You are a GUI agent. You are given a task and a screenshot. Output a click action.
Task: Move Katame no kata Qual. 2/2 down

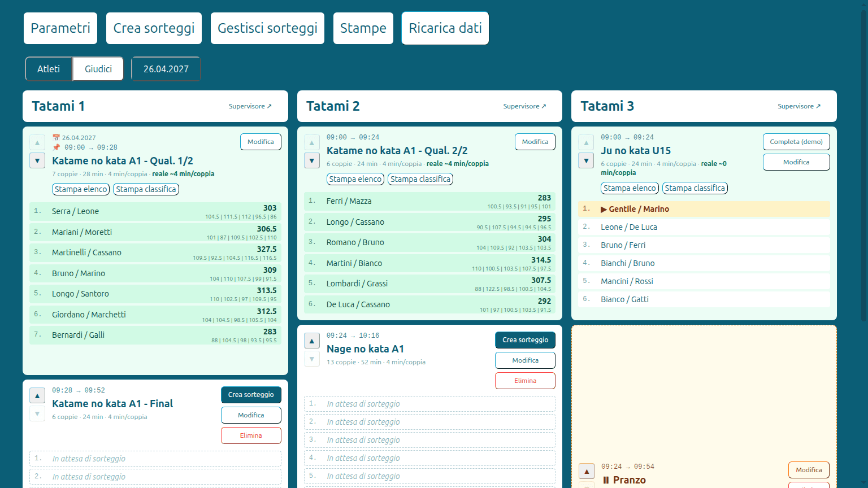coord(312,161)
